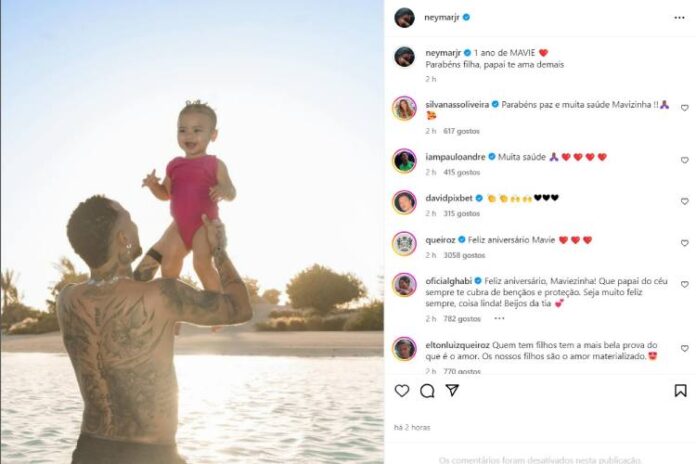This screenshot has width=696, height=464.
Task: Tap the heart on oficialghabi's comment
Action: (684, 284)
